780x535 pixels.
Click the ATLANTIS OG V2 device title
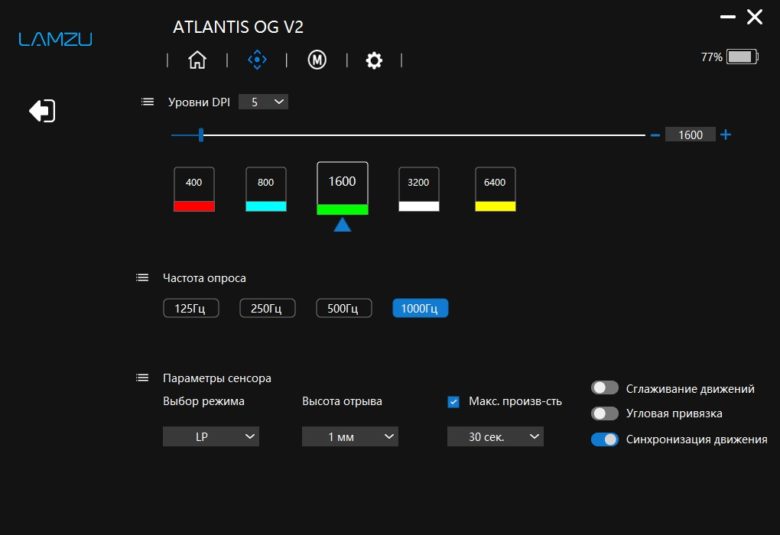(x=238, y=27)
